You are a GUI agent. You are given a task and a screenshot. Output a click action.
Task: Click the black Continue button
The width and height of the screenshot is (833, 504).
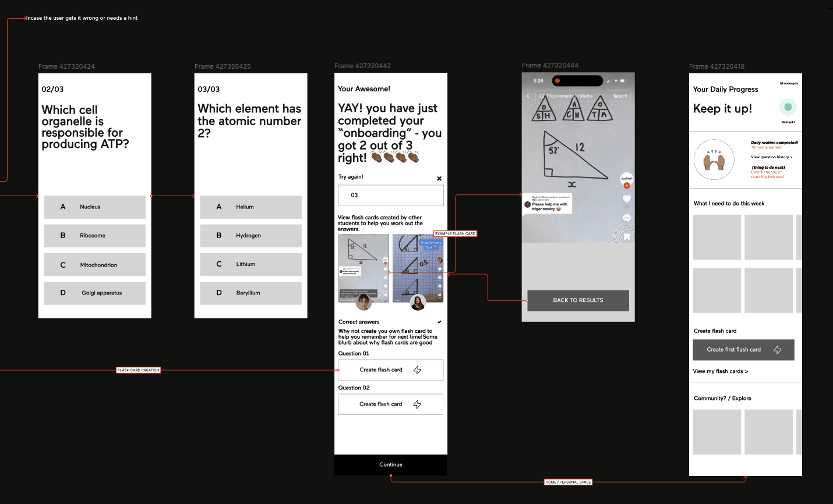[391, 465]
